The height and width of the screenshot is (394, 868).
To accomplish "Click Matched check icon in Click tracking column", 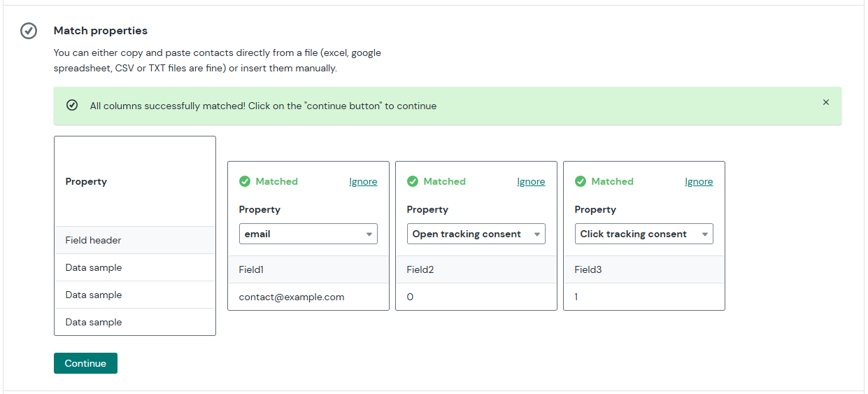I will pyautogui.click(x=581, y=181).
